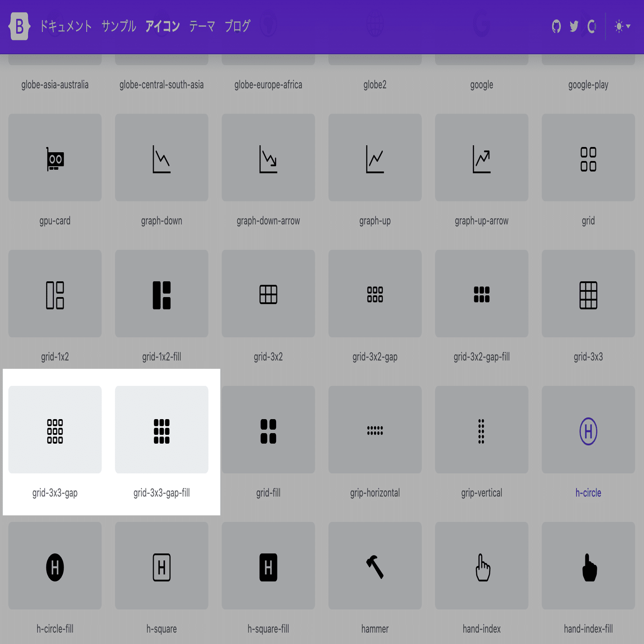Expand the theme toggle sun dropdown
The height and width of the screenshot is (644, 644).
pos(623,26)
